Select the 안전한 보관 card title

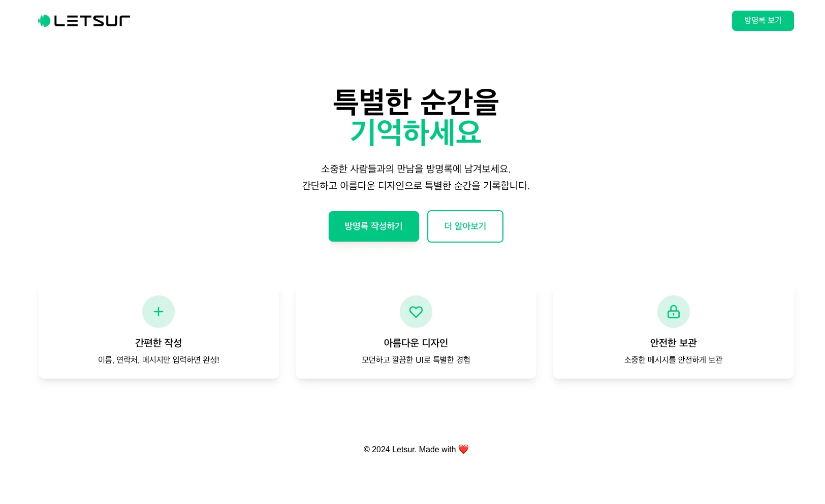(x=673, y=343)
